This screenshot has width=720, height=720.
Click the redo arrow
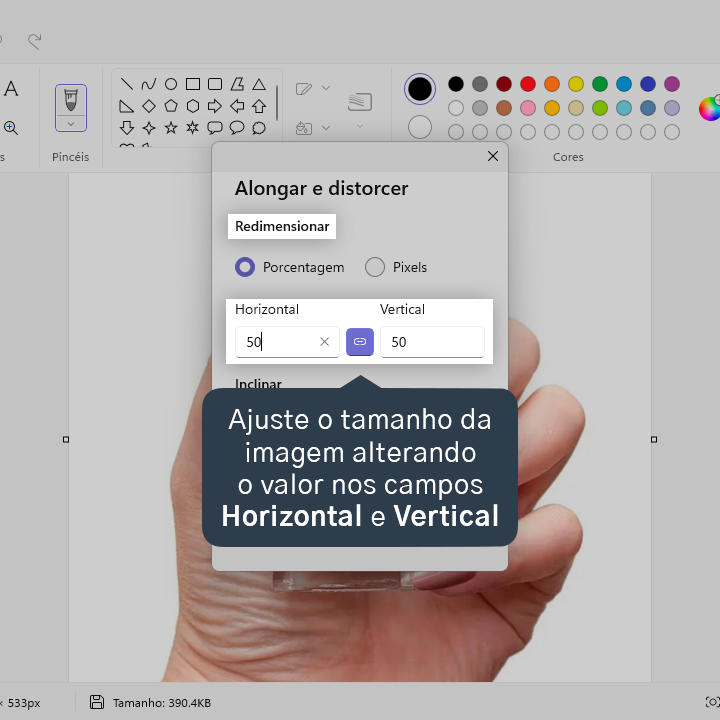pyautogui.click(x=35, y=41)
